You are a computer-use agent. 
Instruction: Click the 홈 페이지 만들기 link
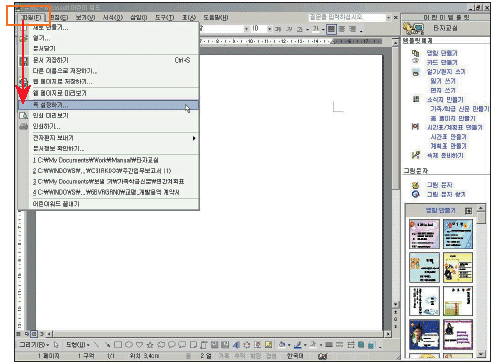click(x=453, y=118)
